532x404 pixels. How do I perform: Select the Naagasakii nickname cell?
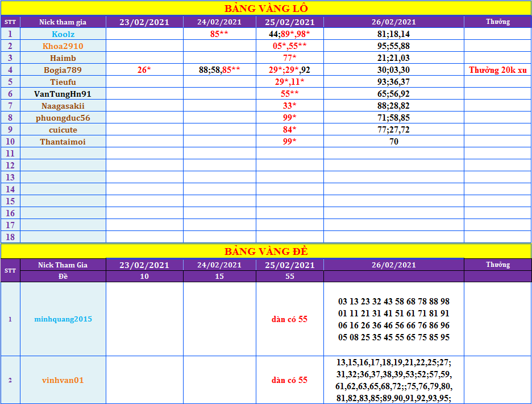pyautogui.click(x=63, y=106)
